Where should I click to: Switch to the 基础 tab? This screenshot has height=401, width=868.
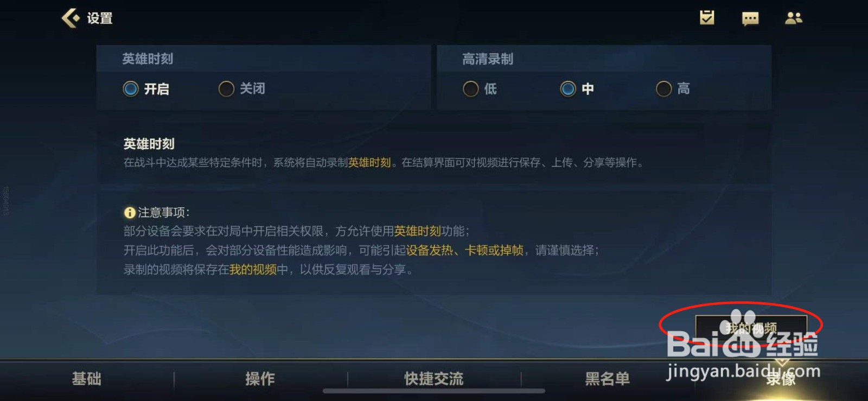(x=87, y=379)
